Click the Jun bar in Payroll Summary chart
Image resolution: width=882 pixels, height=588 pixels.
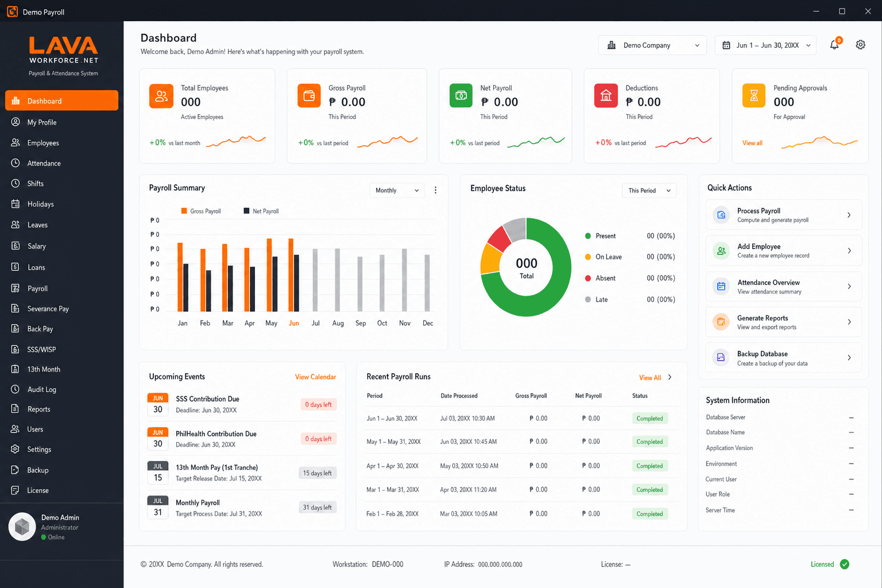pos(293,275)
